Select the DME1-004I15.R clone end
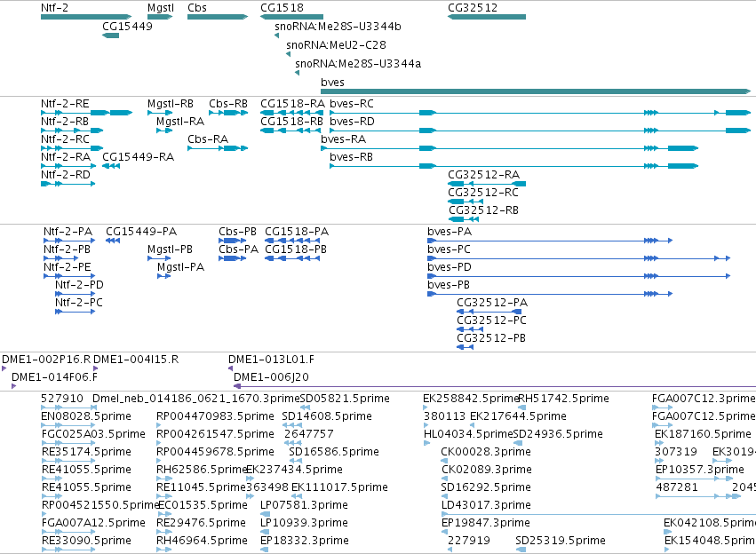756x554 pixels. coord(95,368)
